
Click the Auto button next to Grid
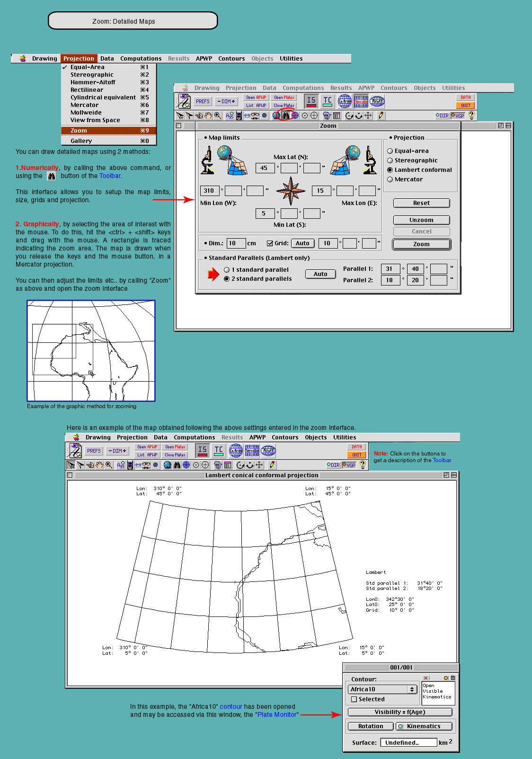[x=302, y=243]
